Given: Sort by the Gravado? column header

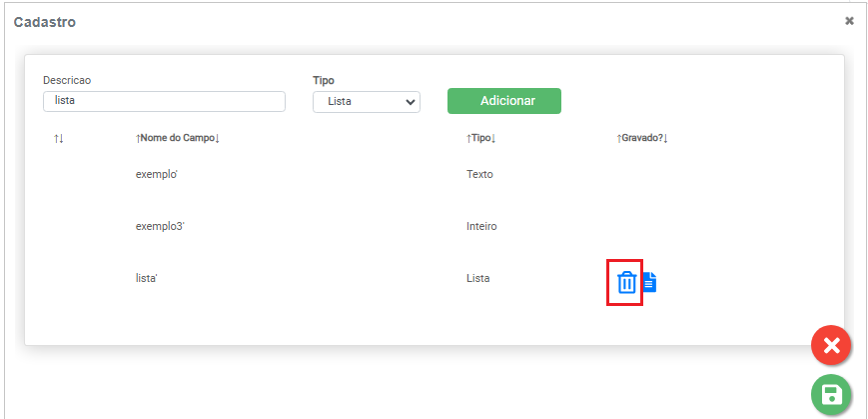Looking at the screenshot, I should [x=641, y=138].
